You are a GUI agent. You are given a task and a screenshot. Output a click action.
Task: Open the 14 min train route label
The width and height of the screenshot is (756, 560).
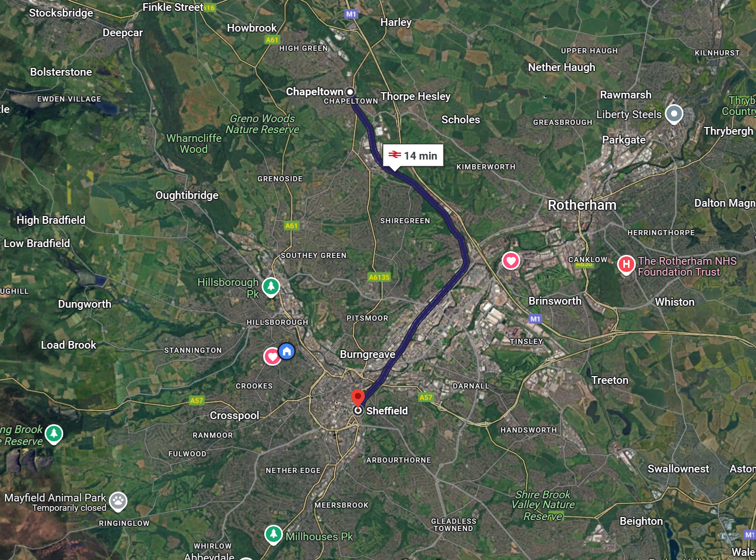tap(413, 155)
